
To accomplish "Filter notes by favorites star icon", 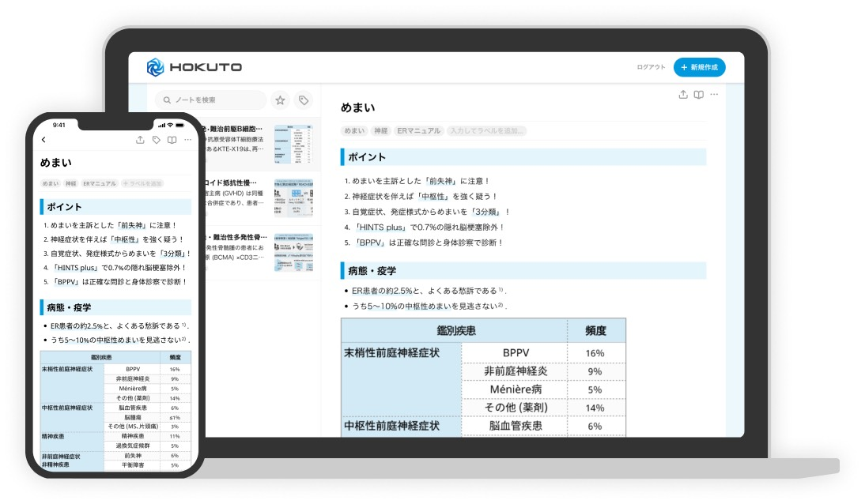I will [280, 100].
